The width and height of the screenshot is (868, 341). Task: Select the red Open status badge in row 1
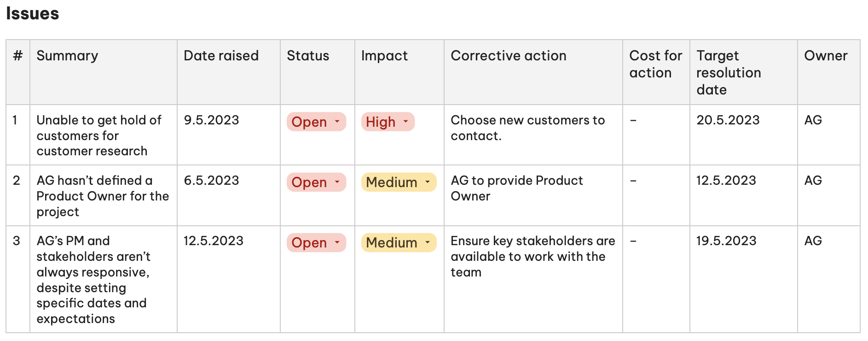click(x=316, y=122)
